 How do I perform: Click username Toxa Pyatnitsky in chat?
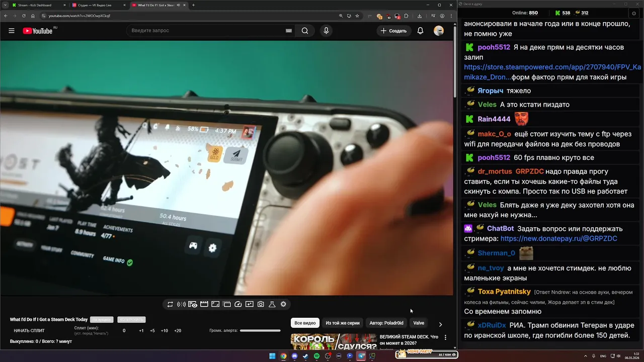504,292
